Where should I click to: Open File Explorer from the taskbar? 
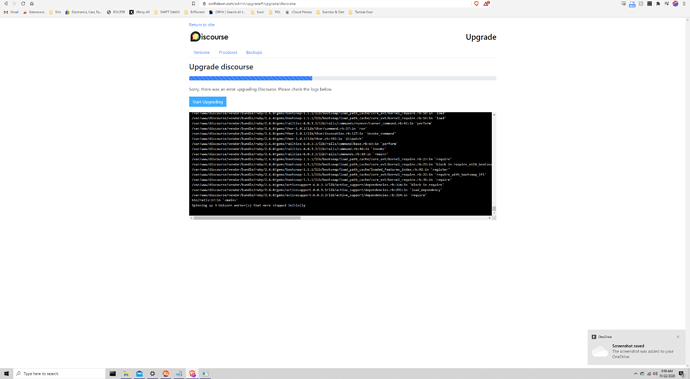coord(126,374)
